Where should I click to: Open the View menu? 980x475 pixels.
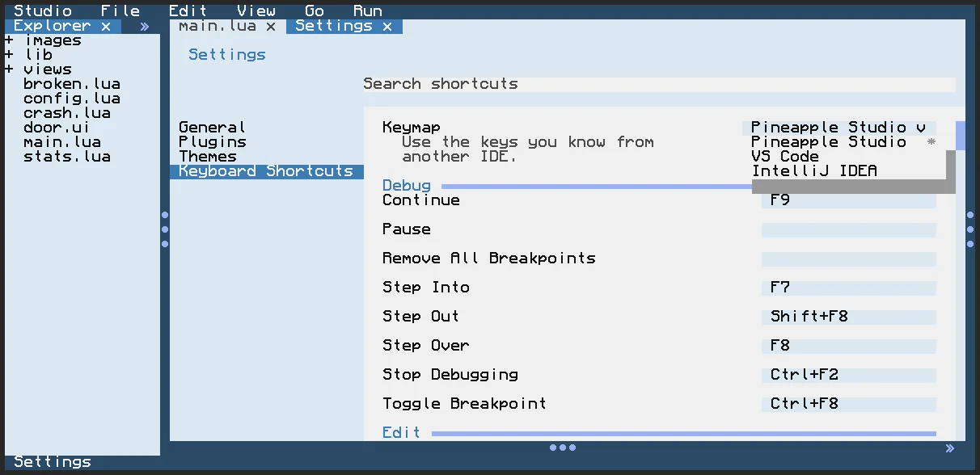pyautogui.click(x=256, y=11)
